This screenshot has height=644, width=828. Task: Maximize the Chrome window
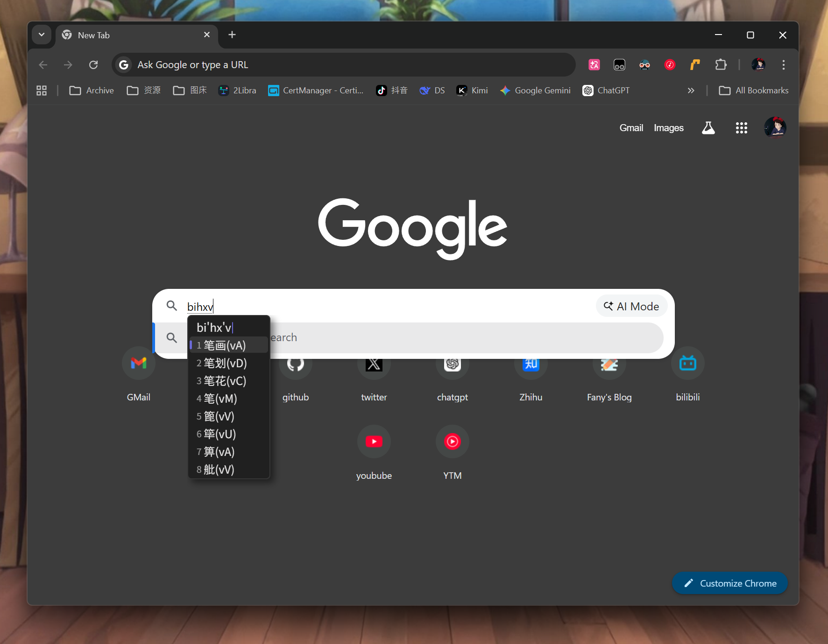tap(750, 35)
